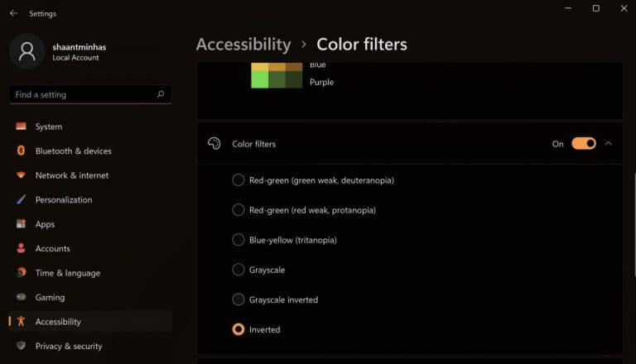Image resolution: width=636 pixels, height=364 pixels.
Task: Click the Network & internet icon
Action: coord(21,175)
